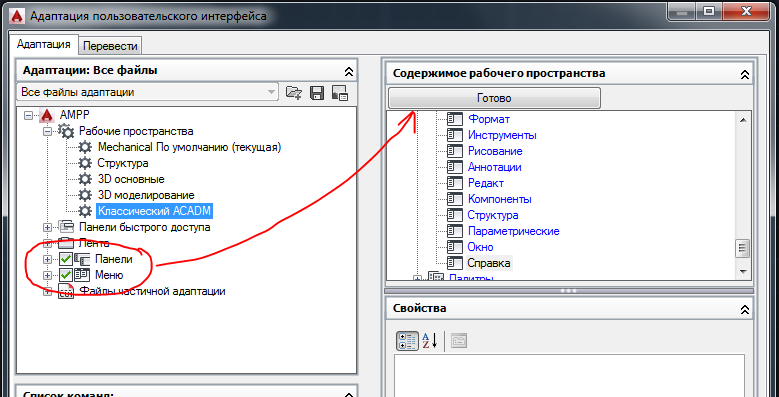Click the Готово button
Screen dimensions: 779x397
(x=494, y=98)
